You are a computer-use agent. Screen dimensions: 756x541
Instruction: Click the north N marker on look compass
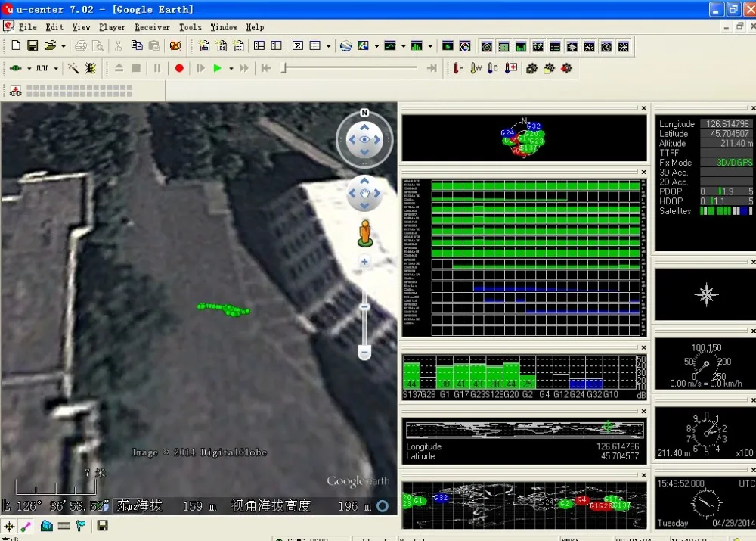coord(364,113)
